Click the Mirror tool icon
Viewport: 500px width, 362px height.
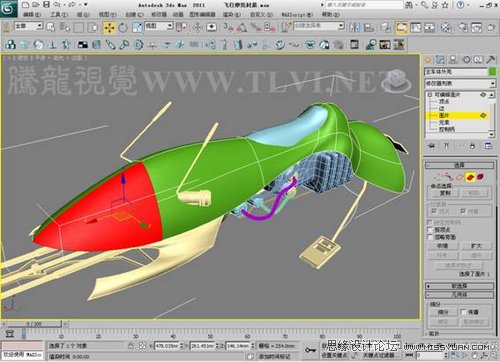pyautogui.click(x=355, y=27)
